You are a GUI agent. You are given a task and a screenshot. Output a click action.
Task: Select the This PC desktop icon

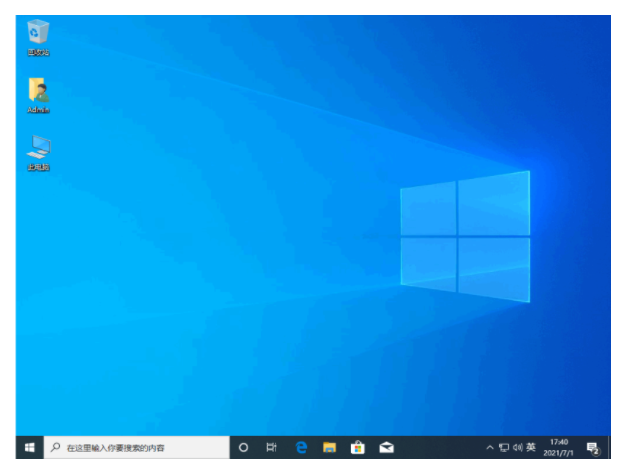point(38,153)
